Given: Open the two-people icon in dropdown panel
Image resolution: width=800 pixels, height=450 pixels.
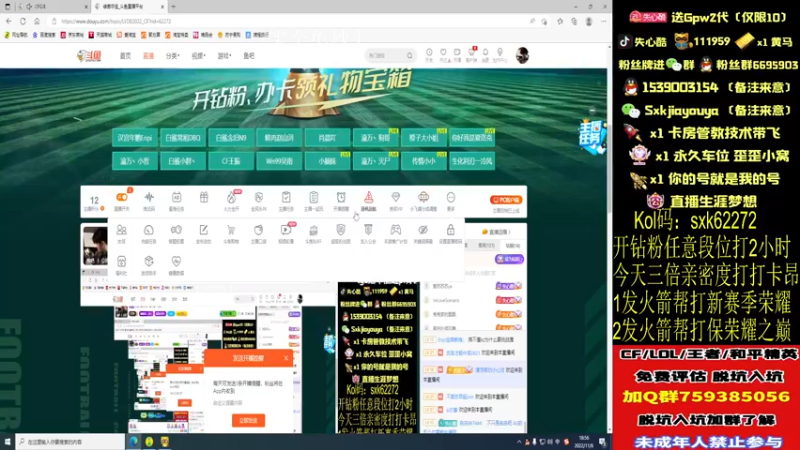Looking at the screenshot, I should [x=121, y=230].
